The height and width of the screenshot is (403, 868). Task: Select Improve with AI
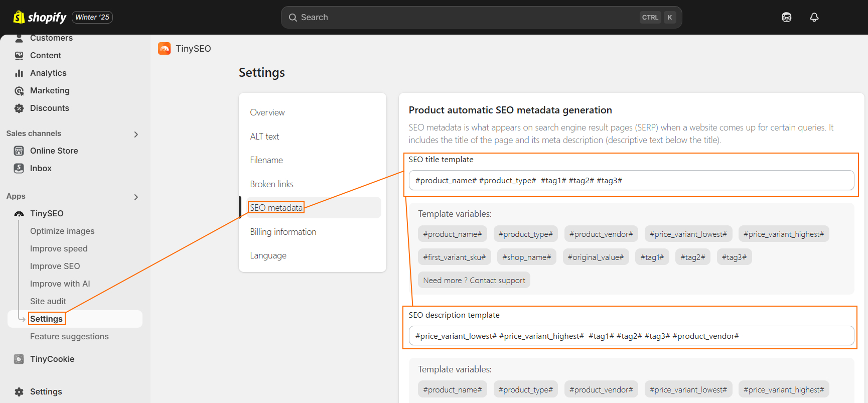point(60,284)
